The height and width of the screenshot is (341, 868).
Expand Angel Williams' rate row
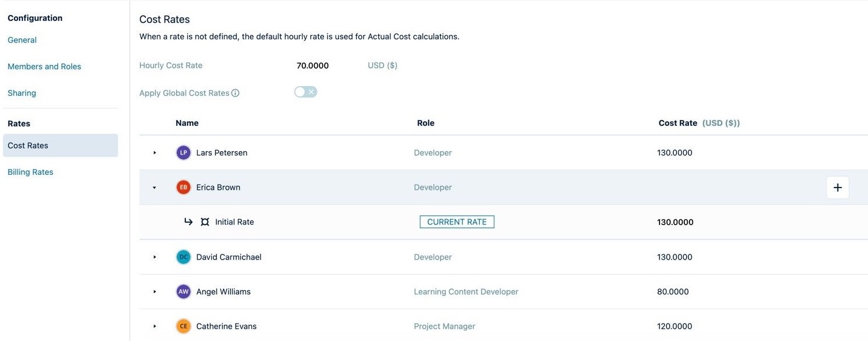(x=155, y=291)
